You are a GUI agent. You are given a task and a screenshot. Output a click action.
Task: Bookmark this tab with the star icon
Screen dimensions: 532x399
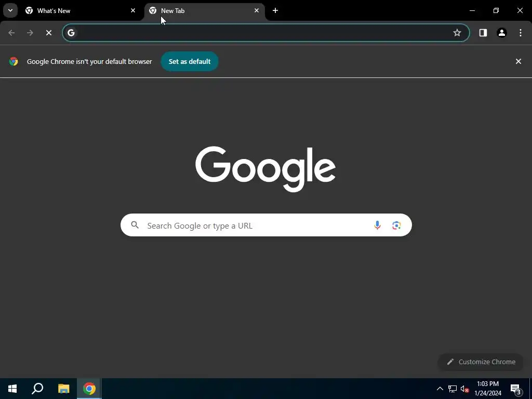point(457,33)
